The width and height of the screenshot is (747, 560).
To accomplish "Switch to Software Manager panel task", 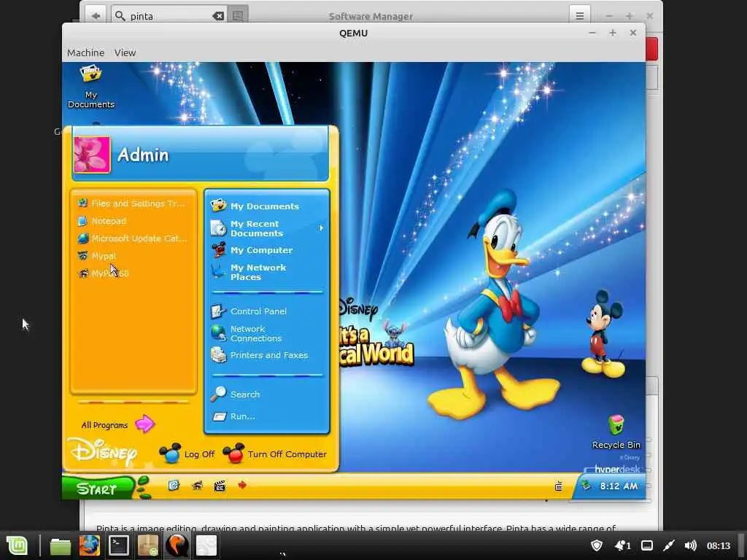I will [x=148, y=545].
